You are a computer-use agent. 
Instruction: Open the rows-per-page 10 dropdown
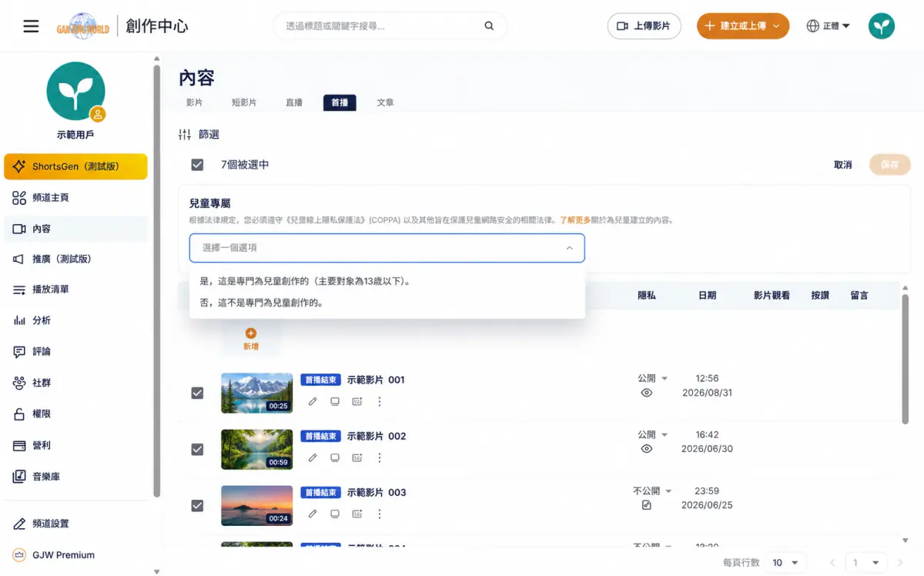[787, 563]
